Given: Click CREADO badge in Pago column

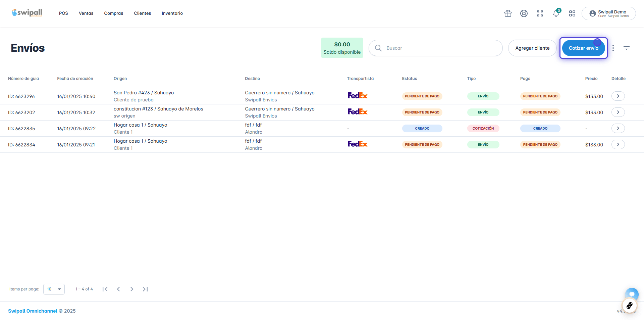Looking at the screenshot, I should click(x=540, y=128).
